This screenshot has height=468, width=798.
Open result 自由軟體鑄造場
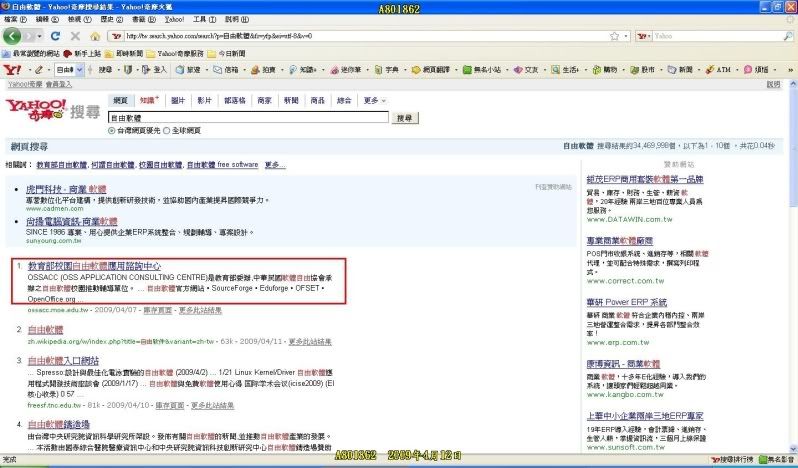59,424
